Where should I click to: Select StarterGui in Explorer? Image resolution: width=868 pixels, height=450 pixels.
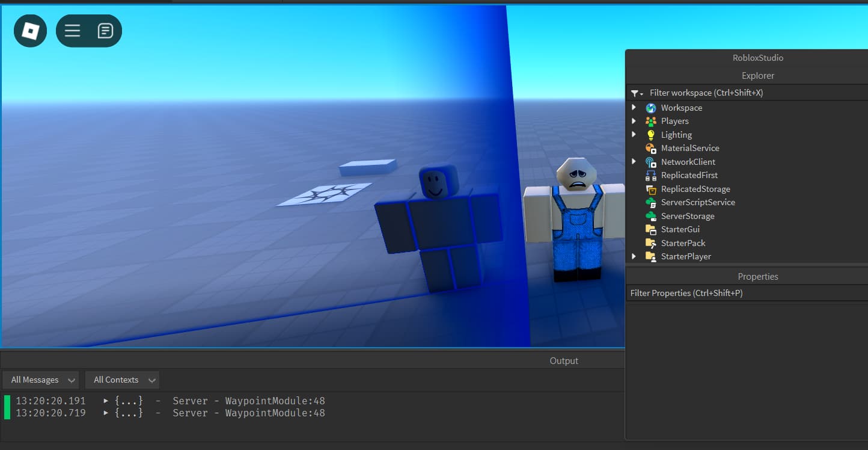680,229
